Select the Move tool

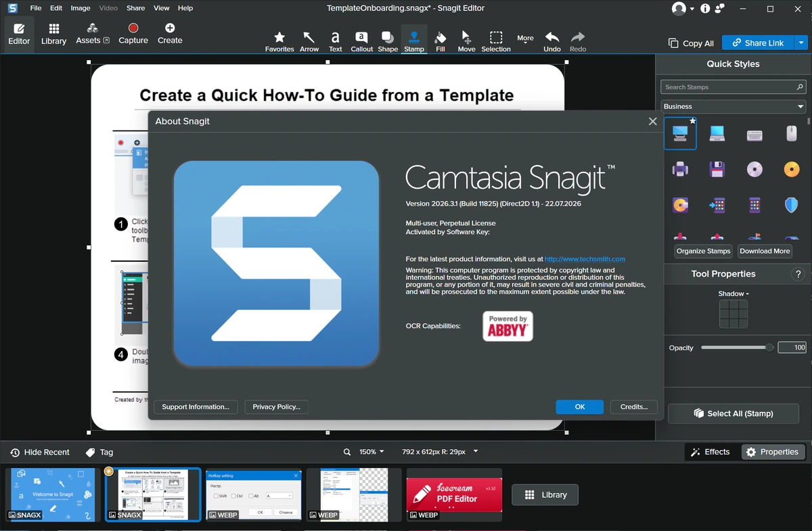pos(466,41)
